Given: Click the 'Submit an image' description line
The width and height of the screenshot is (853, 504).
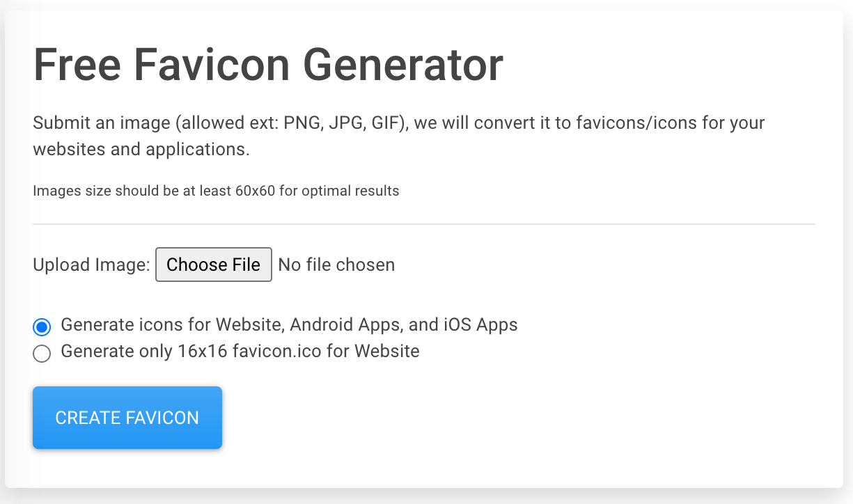Looking at the screenshot, I should click(x=399, y=123).
